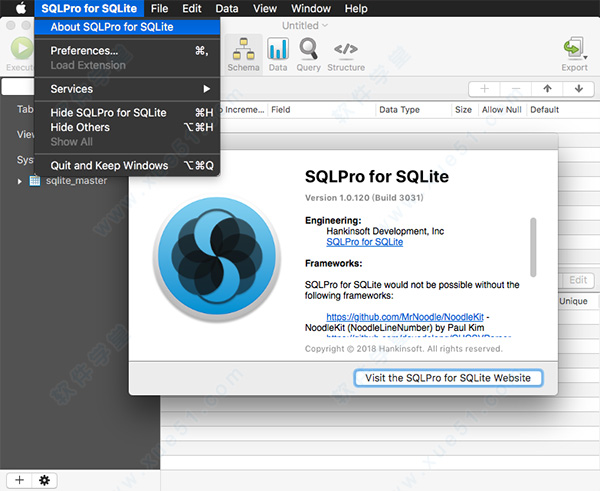Open the Structure code icon
The height and width of the screenshot is (491, 600).
(346, 49)
